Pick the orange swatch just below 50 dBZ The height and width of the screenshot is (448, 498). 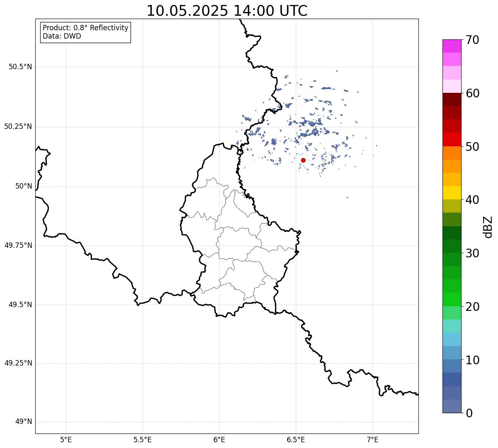452,153
